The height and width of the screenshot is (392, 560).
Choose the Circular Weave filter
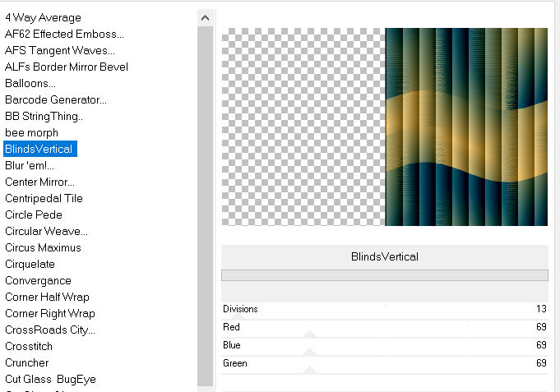pos(46,231)
